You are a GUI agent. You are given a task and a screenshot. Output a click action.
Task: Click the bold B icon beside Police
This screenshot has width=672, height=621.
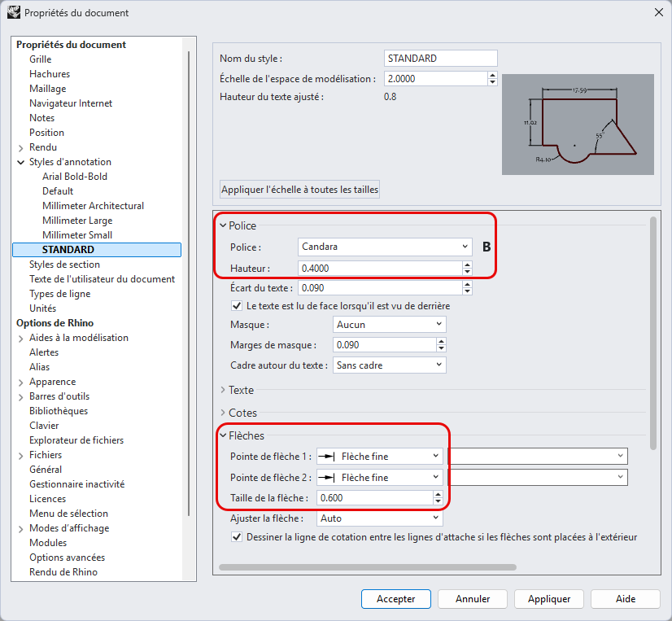(487, 247)
